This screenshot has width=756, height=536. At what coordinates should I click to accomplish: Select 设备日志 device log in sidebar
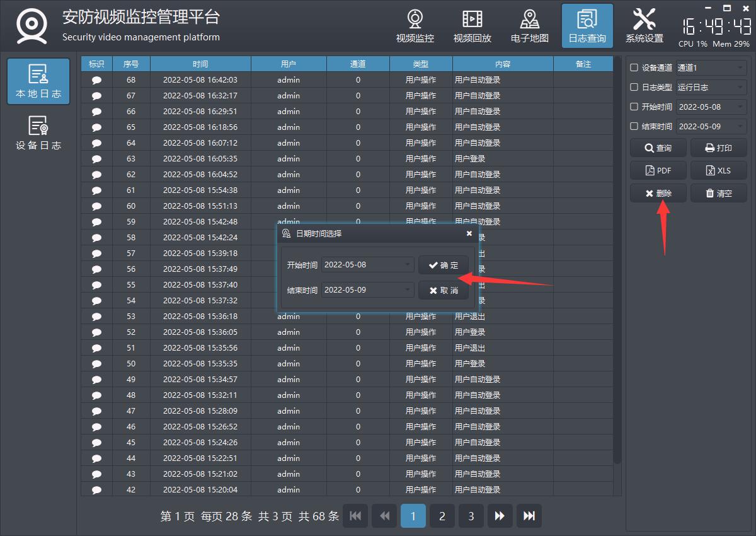(38, 133)
